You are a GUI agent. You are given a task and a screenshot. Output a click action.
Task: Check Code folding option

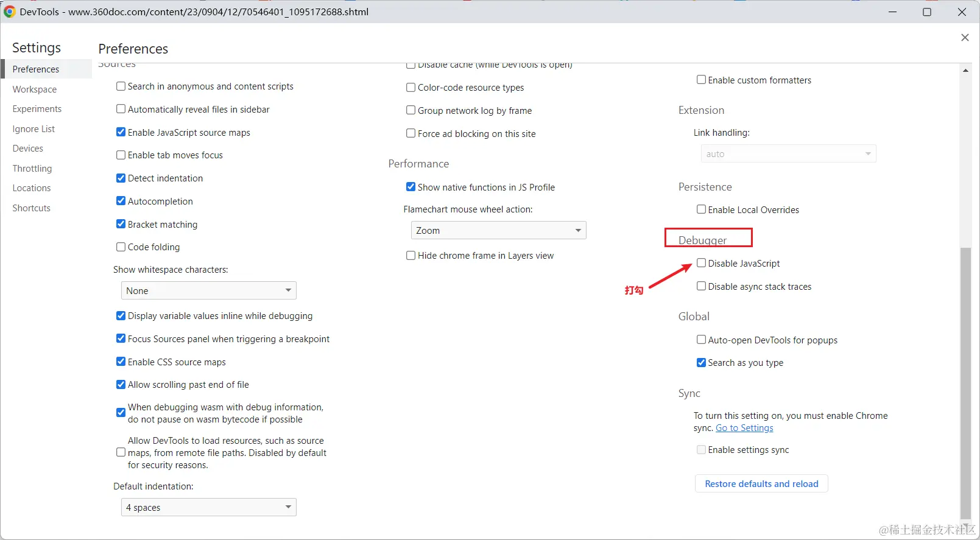(121, 247)
